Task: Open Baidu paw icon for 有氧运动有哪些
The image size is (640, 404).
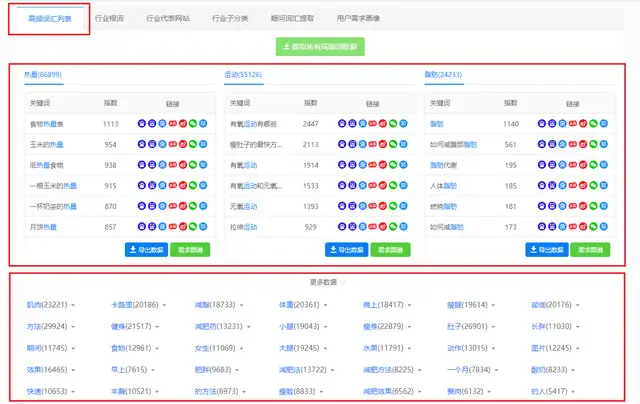Action: [342, 124]
